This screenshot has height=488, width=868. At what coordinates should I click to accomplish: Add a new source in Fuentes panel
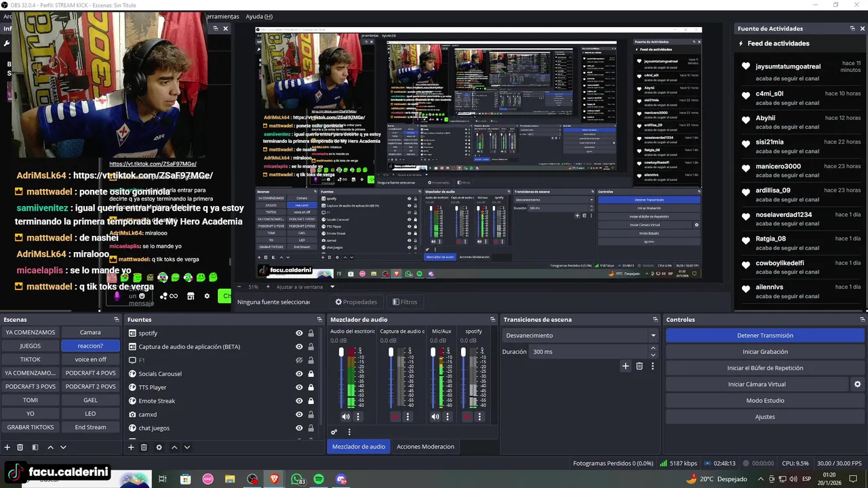(x=131, y=447)
